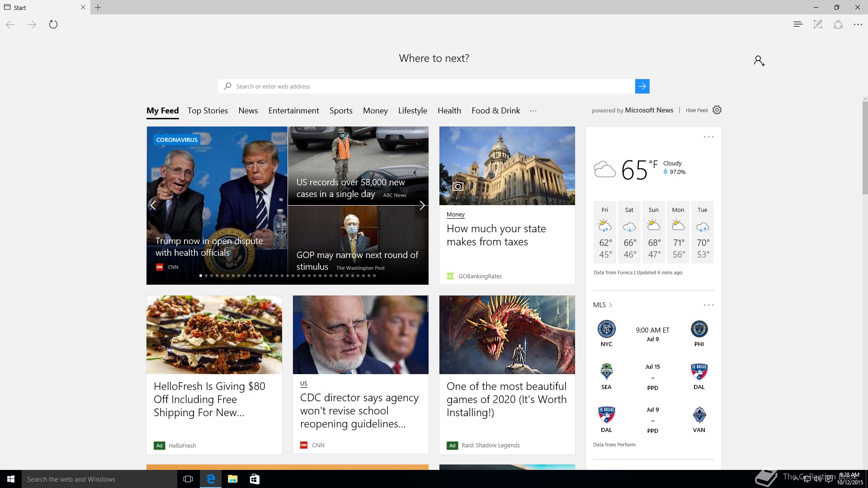Open weather card options ellipsis
The width and height of the screenshot is (868, 488).
click(x=709, y=137)
